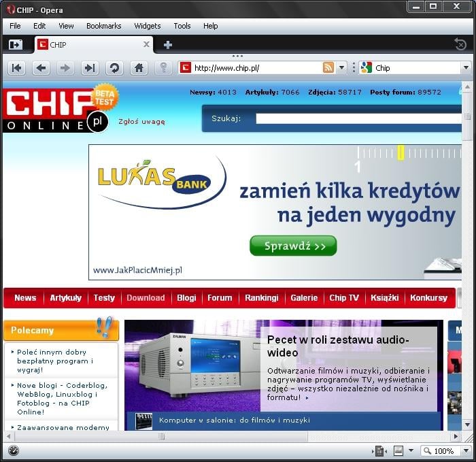Add a new tab with plus button

[x=167, y=45]
